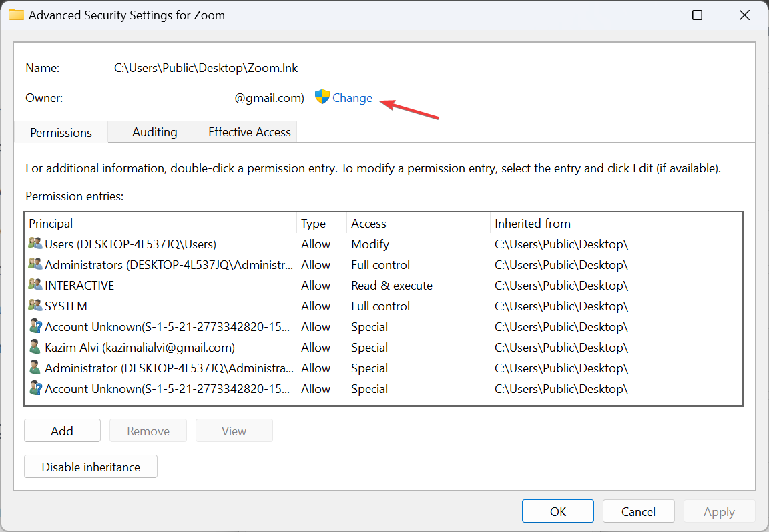Click the Users group icon
Screen dimensions: 769x532
click(35, 243)
